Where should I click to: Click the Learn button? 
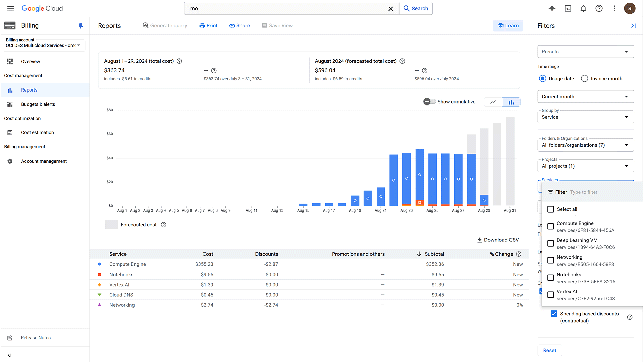point(508,25)
